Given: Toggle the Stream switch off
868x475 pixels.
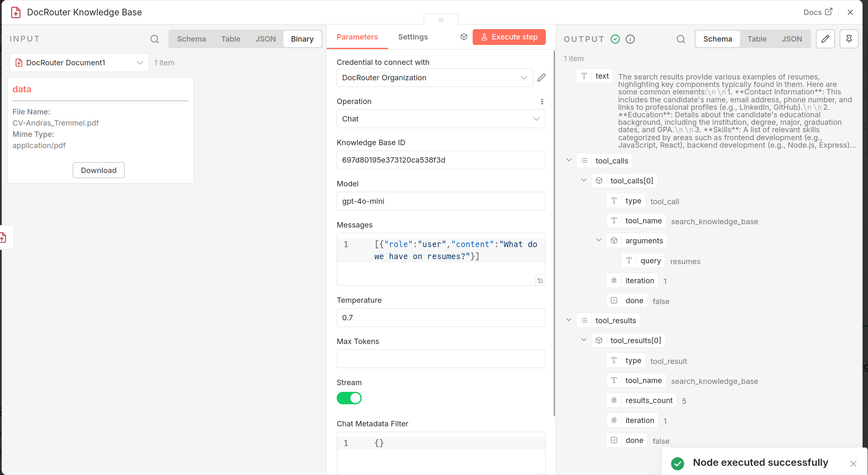Looking at the screenshot, I should coord(349,398).
